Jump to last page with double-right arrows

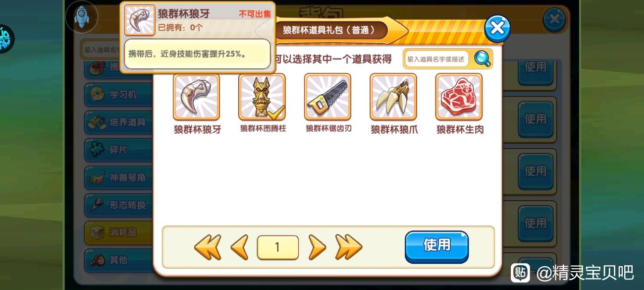(349, 247)
